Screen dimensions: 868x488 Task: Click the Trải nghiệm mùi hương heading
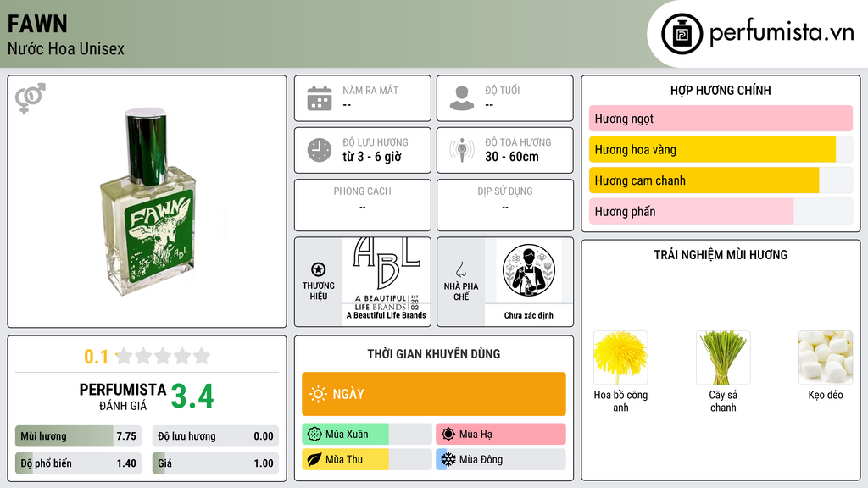coord(721,255)
